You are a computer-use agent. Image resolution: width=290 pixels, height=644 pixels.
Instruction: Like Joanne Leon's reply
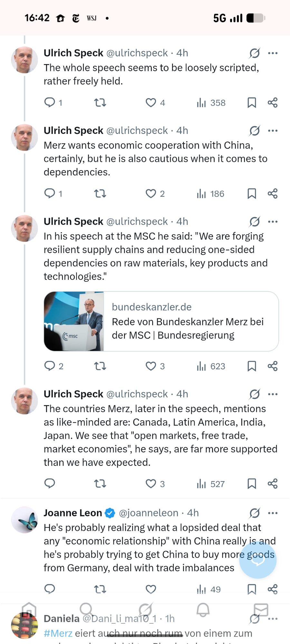pos(151,589)
